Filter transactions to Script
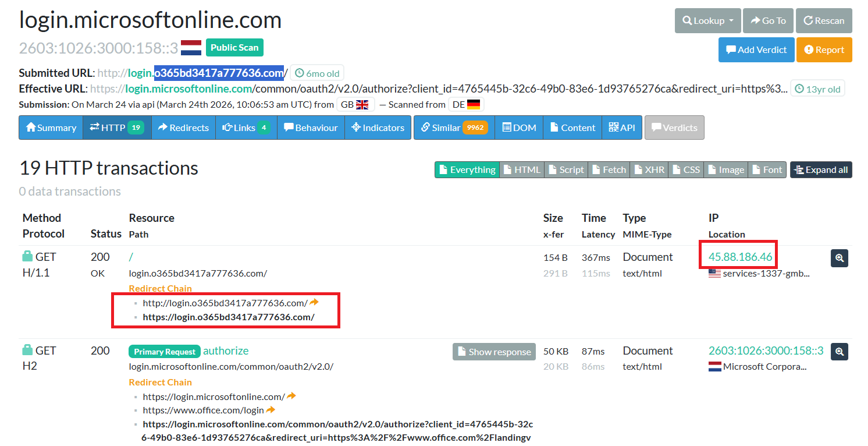The width and height of the screenshot is (868, 446). (x=566, y=169)
